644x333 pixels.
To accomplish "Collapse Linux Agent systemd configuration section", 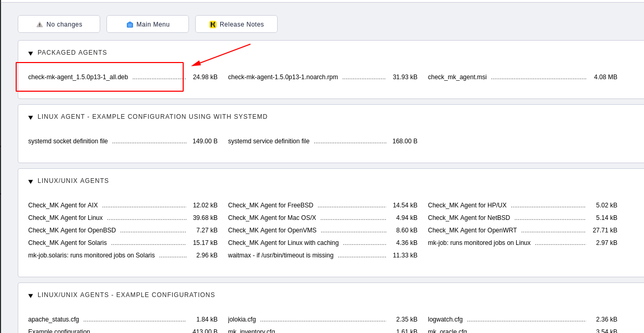I will [31, 117].
